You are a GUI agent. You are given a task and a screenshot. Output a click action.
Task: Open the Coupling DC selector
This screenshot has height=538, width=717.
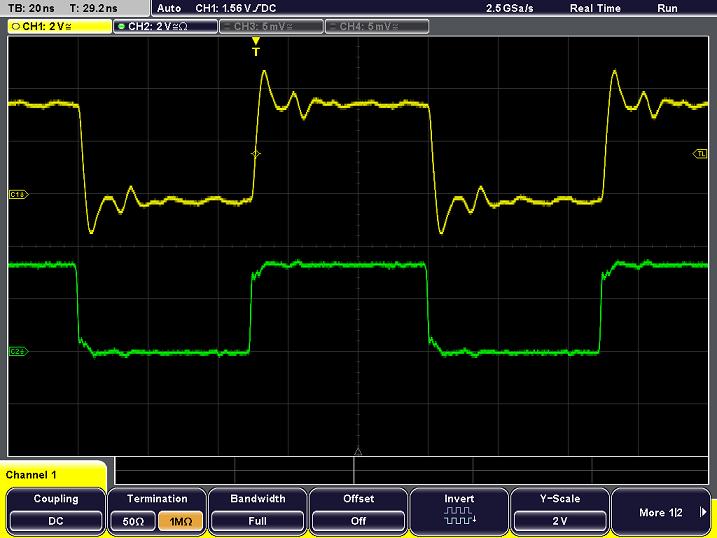pos(56,519)
